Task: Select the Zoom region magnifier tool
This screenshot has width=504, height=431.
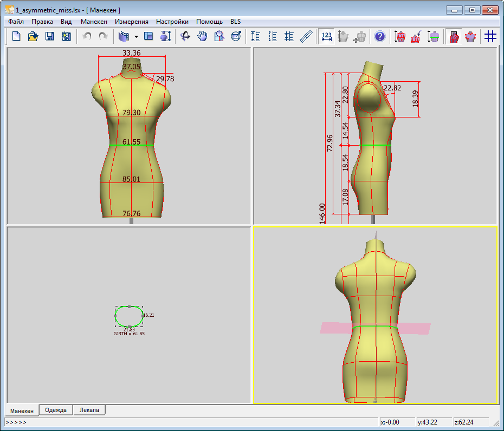Action: point(219,36)
